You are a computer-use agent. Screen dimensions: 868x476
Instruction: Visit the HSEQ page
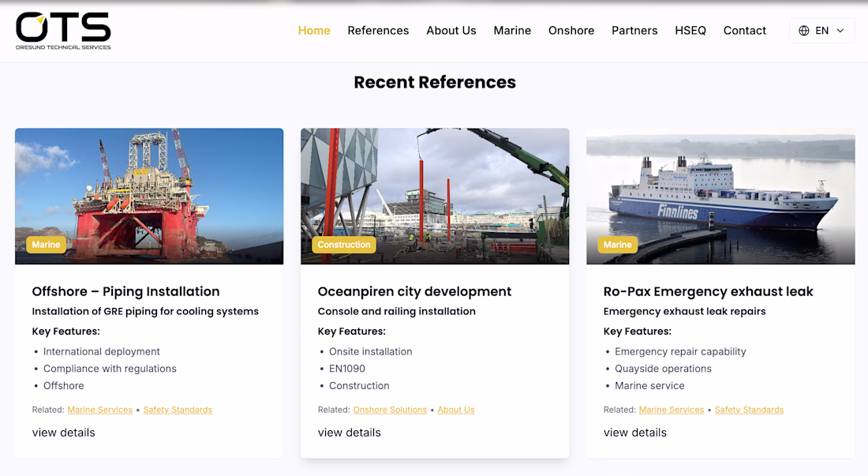[690, 31]
